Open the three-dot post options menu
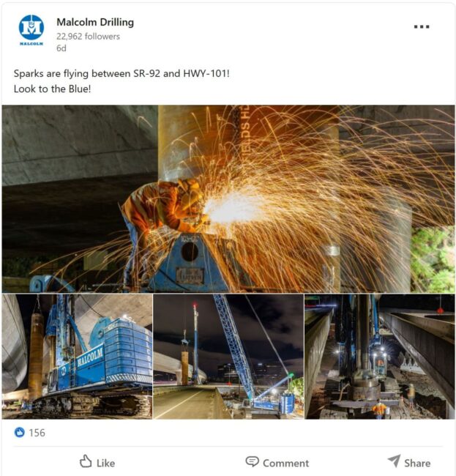 pos(422,26)
